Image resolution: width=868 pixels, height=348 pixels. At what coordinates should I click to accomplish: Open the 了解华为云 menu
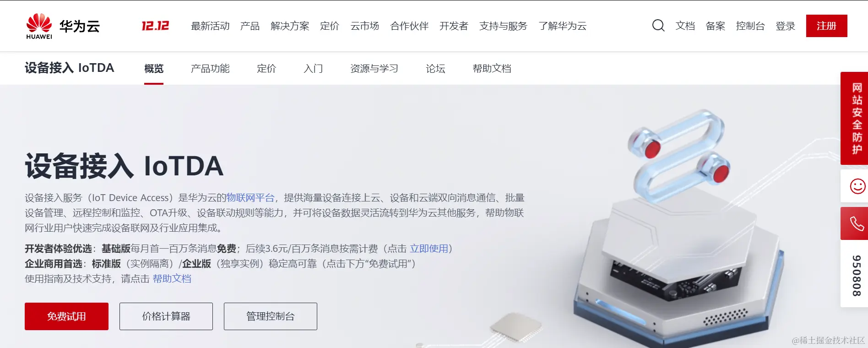tap(563, 26)
